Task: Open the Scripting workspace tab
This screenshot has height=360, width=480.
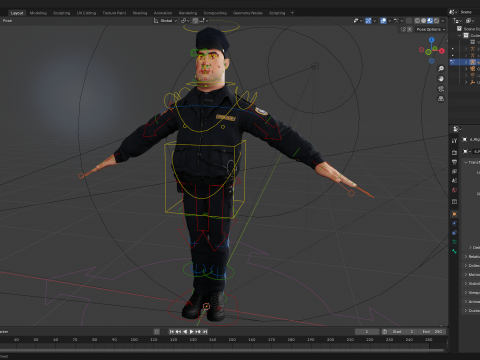Action: point(277,13)
